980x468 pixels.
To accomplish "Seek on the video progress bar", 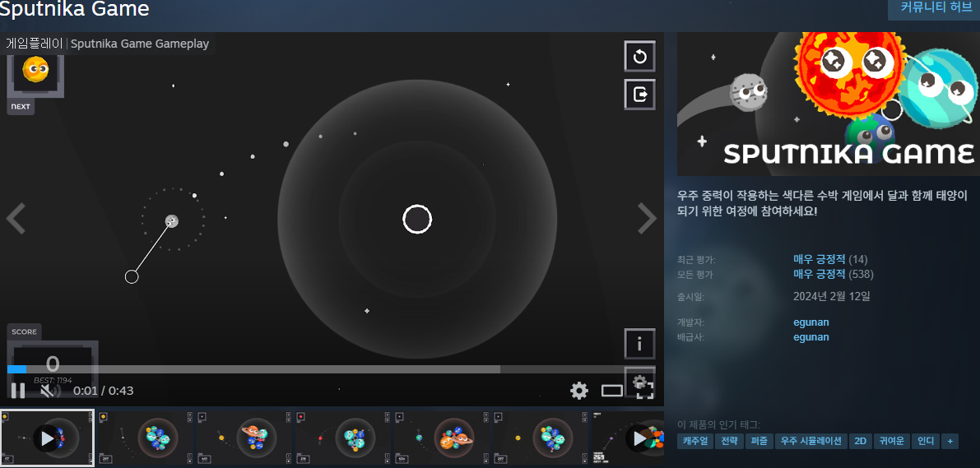I will 332,369.
